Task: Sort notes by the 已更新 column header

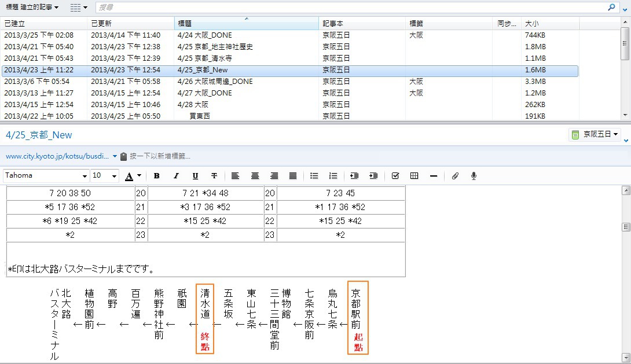Action: (130, 24)
